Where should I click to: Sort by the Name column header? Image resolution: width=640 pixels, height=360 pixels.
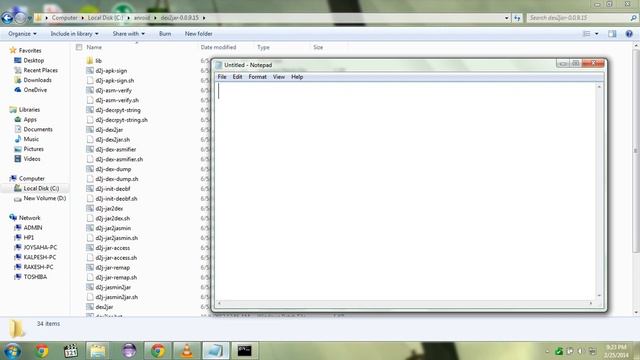(94, 47)
